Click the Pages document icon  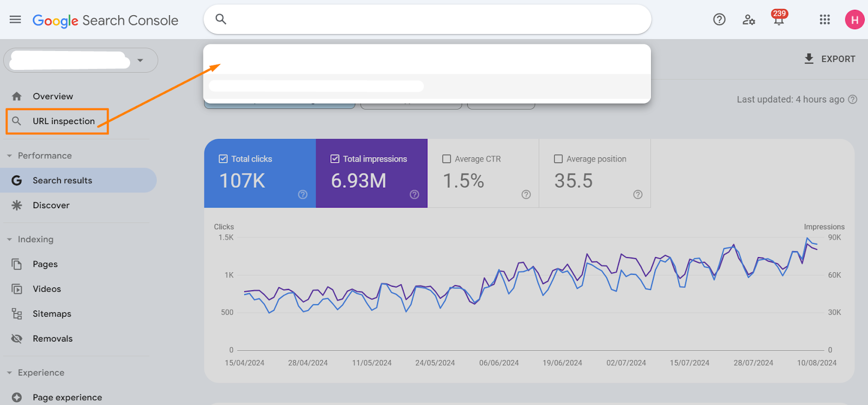(x=17, y=264)
